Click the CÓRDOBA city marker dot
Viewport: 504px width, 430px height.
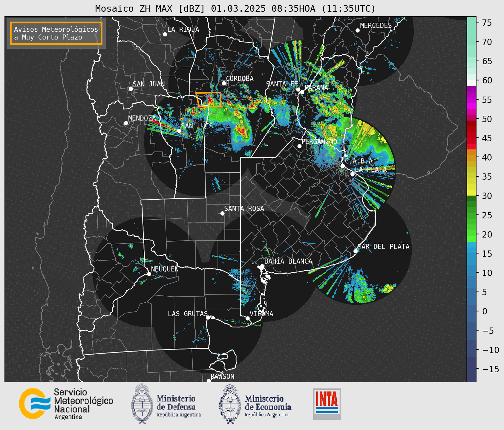tap(224, 83)
